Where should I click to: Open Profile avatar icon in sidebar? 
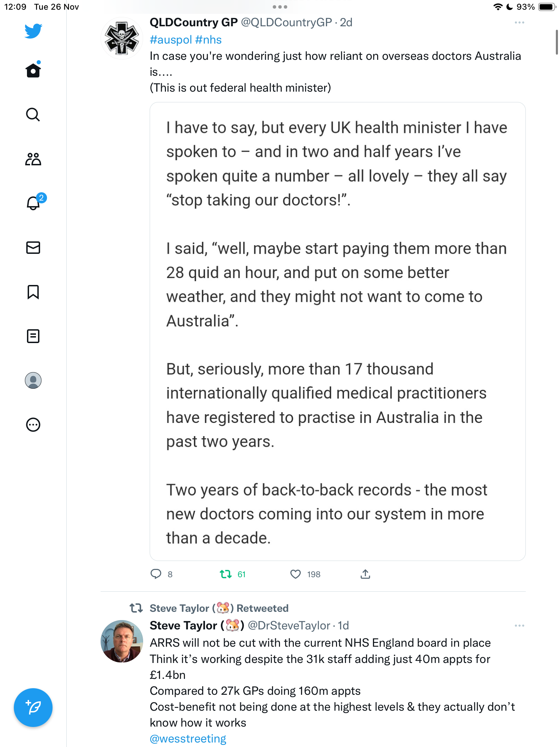[x=33, y=380]
